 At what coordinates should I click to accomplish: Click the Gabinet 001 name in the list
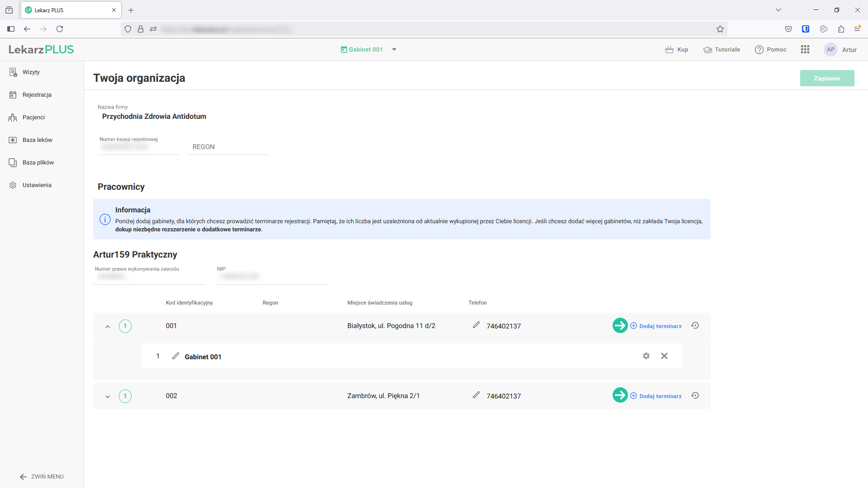(203, 357)
